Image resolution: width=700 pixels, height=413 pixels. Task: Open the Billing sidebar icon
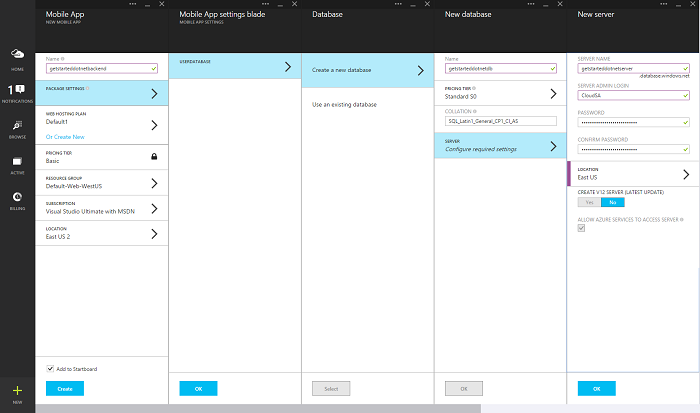[17, 200]
